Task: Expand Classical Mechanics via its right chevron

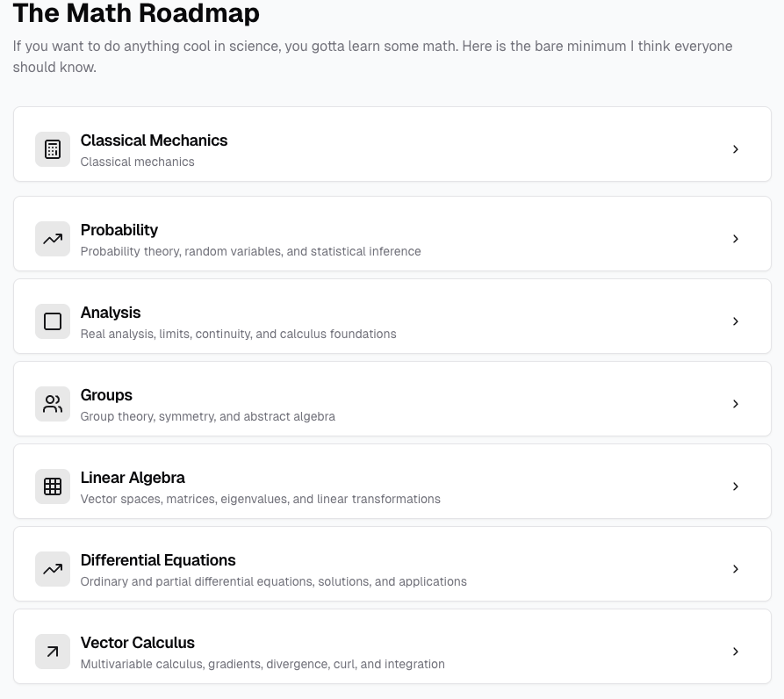Action: (x=735, y=149)
